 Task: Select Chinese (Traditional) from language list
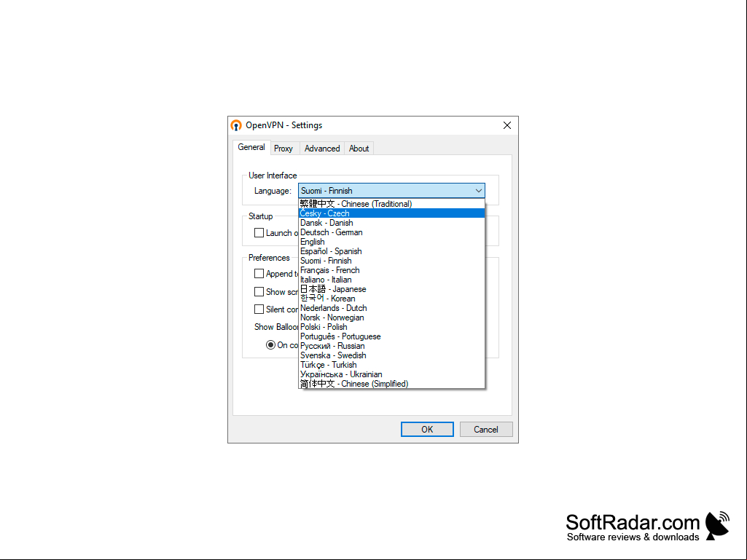point(391,204)
